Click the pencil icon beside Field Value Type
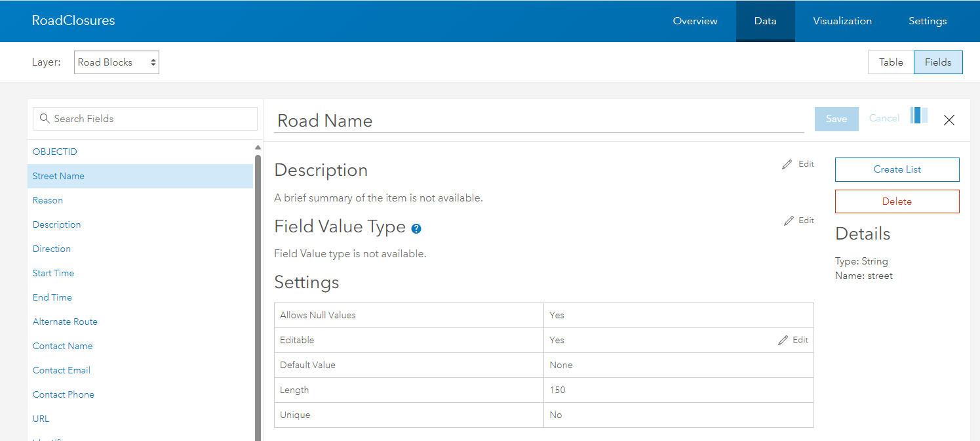Viewport: 980px width, 441px height. (788, 220)
